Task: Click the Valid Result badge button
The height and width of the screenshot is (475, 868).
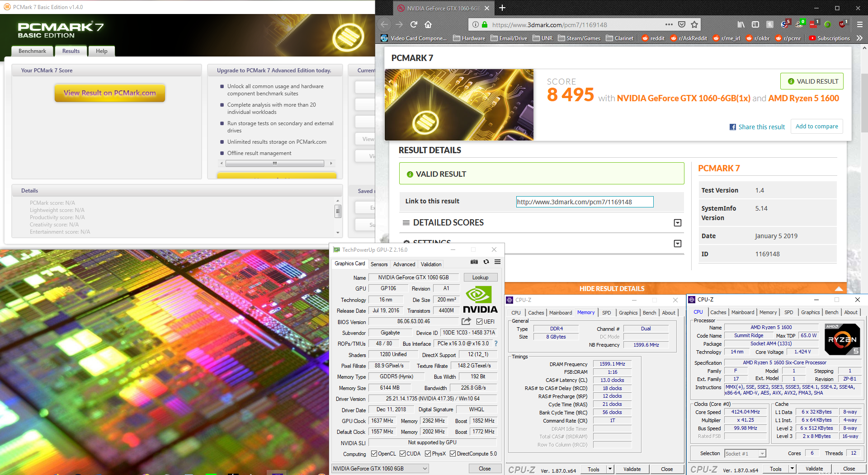Action: [812, 81]
